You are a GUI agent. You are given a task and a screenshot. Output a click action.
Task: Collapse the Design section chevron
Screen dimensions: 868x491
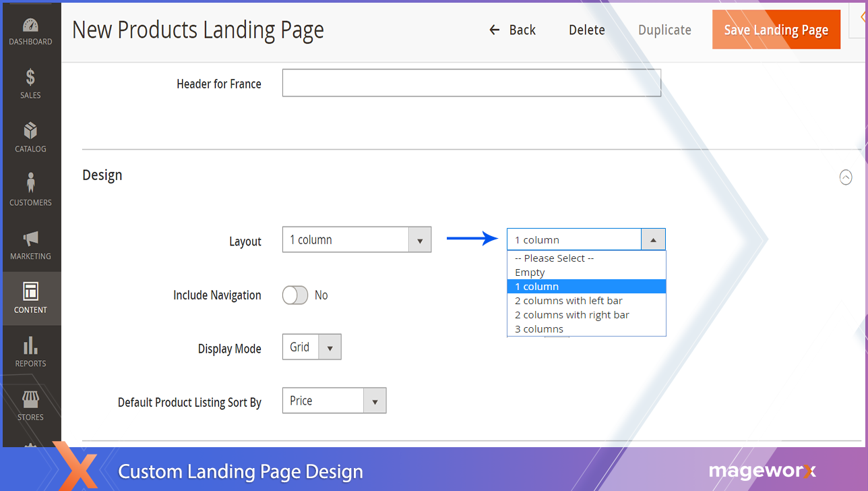click(845, 177)
